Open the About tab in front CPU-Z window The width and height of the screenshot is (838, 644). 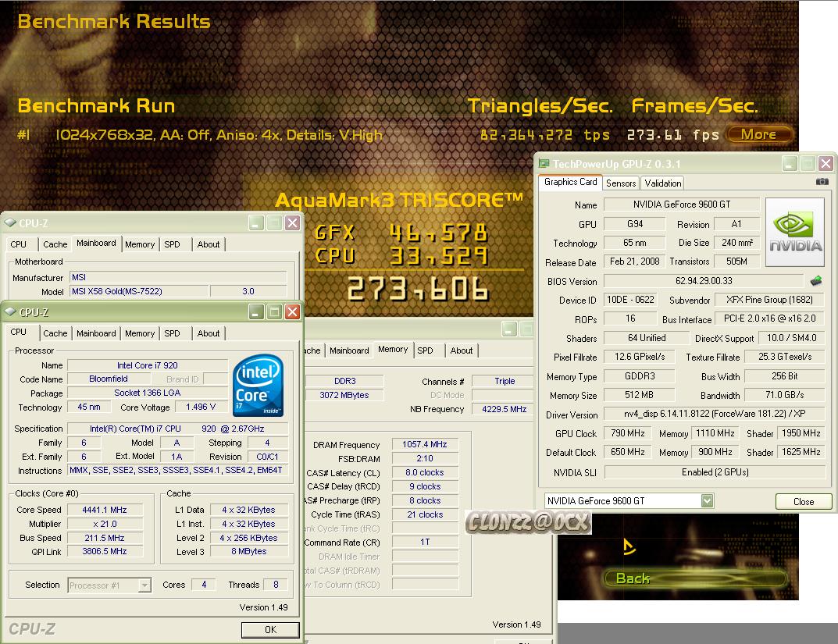tap(209, 333)
